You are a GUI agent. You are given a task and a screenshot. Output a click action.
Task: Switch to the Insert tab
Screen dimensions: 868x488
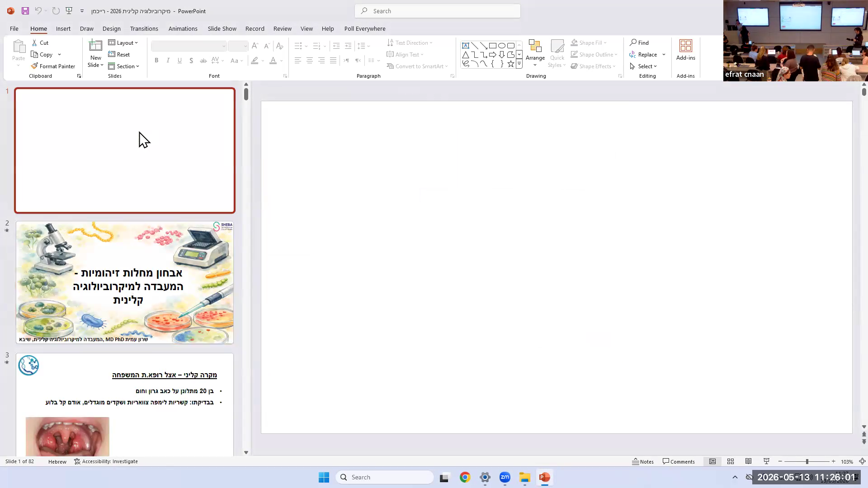pyautogui.click(x=63, y=28)
